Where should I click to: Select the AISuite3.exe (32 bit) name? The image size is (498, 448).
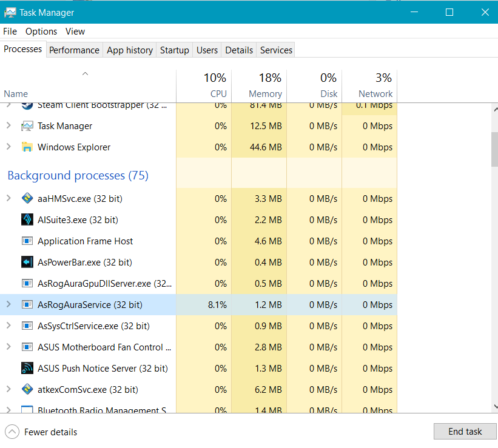click(x=78, y=220)
